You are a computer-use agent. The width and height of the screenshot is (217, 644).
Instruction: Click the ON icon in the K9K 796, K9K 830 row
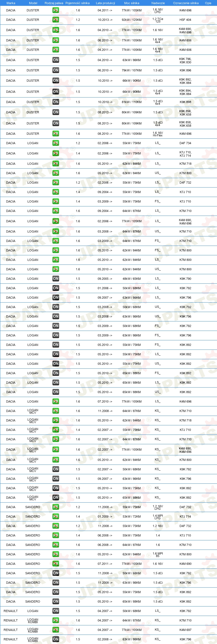56,60
